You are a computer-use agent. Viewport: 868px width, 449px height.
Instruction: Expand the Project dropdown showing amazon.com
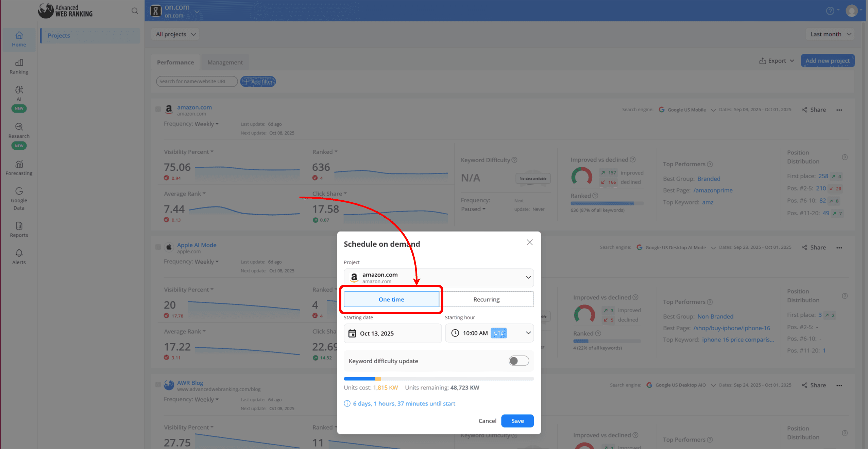pyautogui.click(x=439, y=278)
